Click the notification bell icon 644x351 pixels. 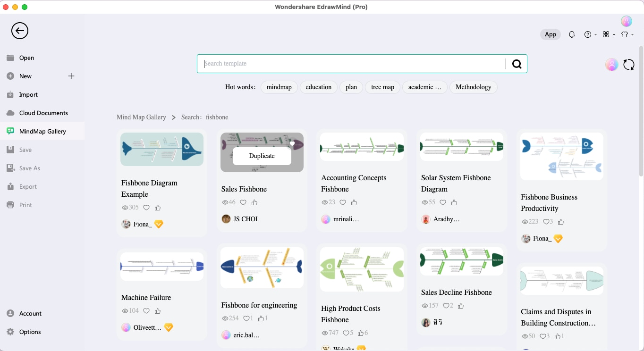click(572, 34)
